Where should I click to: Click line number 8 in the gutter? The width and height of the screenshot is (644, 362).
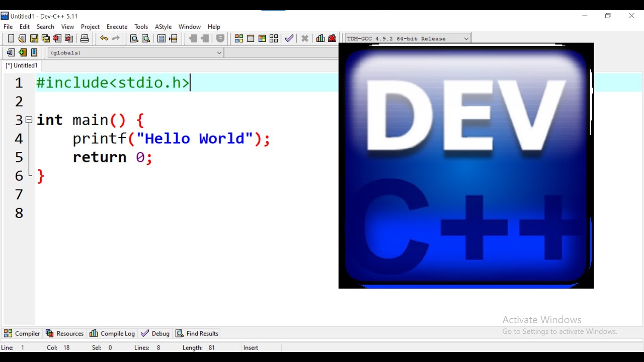click(x=19, y=213)
